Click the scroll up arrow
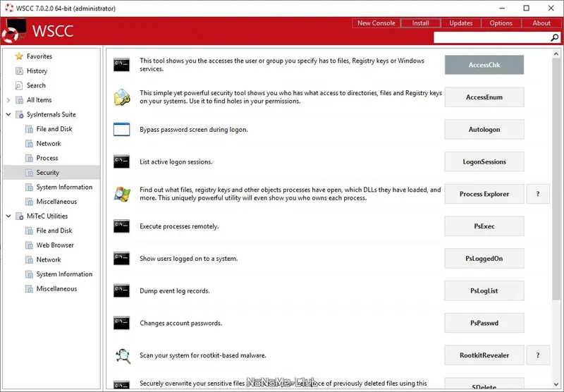 pyautogui.click(x=556, y=54)
